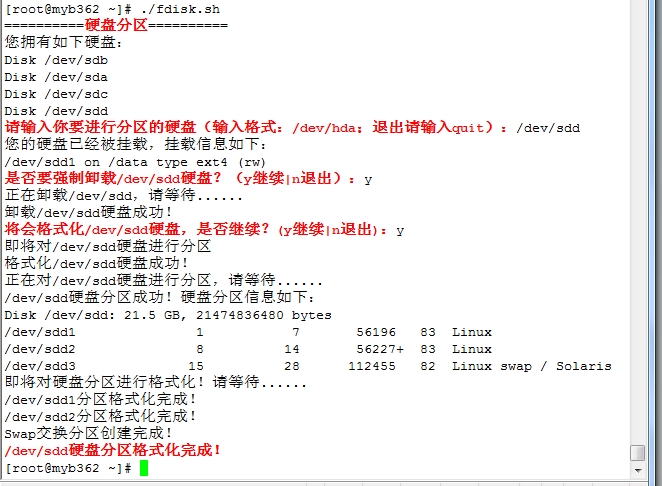Click the '卸载/dev/sdd硬盘成功!' line
The height and width of the screenshot is (486, 662).
(88, 212)
